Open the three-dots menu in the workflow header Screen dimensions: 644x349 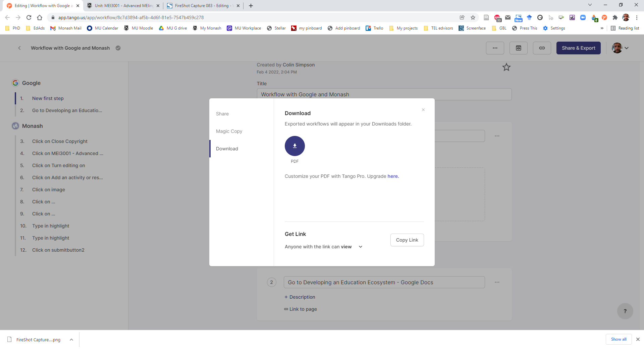pyautogui.click(x=495, y=48)
